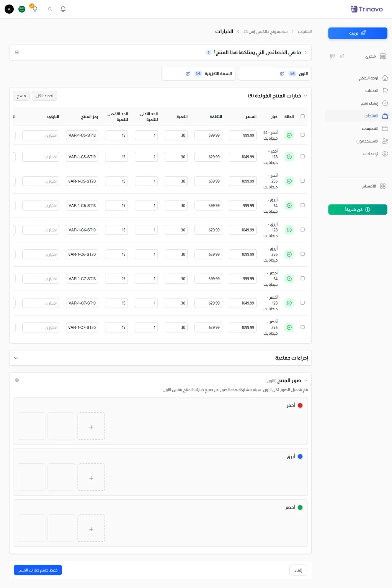Screen dimensions: 392x588
Task: Add image for أزرق color via plus box
Action: pos(91,477)
